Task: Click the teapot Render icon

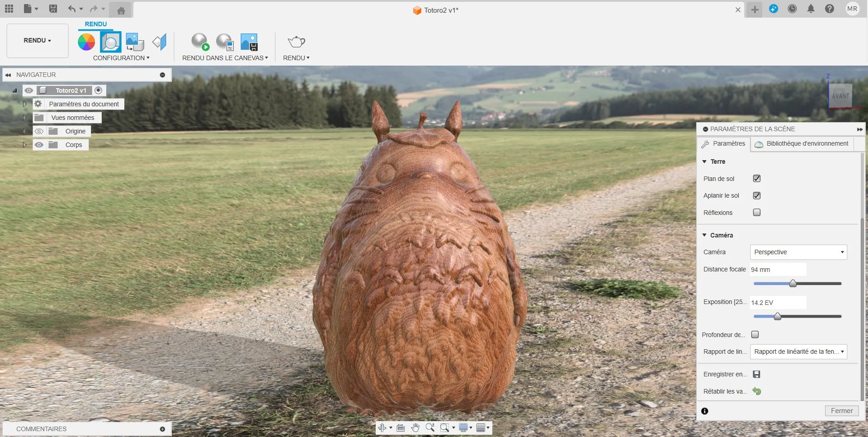Action: tap(297, 42)
